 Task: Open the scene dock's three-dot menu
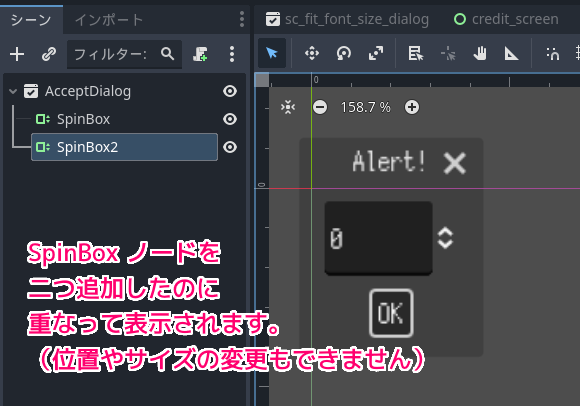coord(242,19)
